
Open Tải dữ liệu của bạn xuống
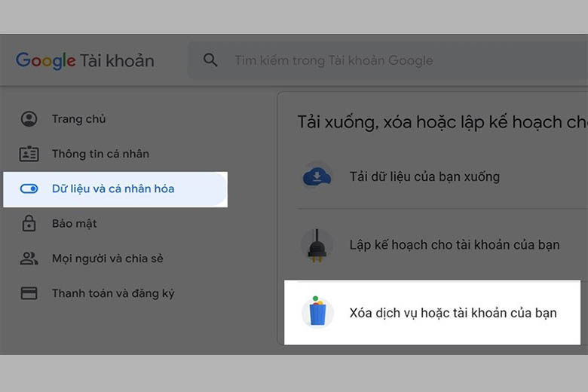pos(424,176)
